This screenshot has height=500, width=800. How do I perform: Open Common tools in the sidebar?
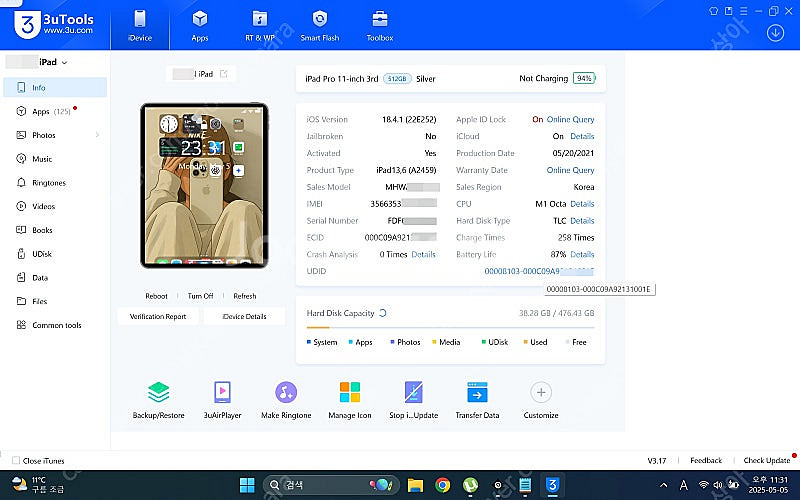tap(55, 325)
